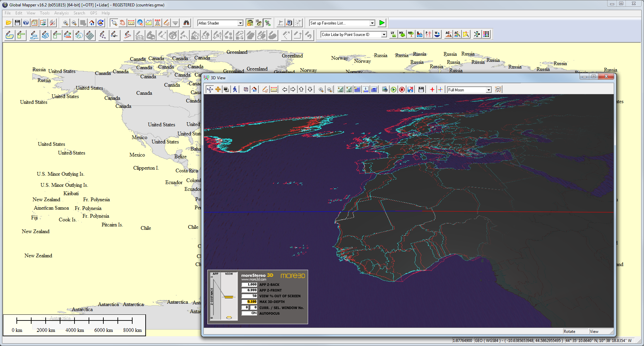Open the Configuration tools icon
Screen dimensions: 644x346
pyautogui.click(x=52, y=23)
